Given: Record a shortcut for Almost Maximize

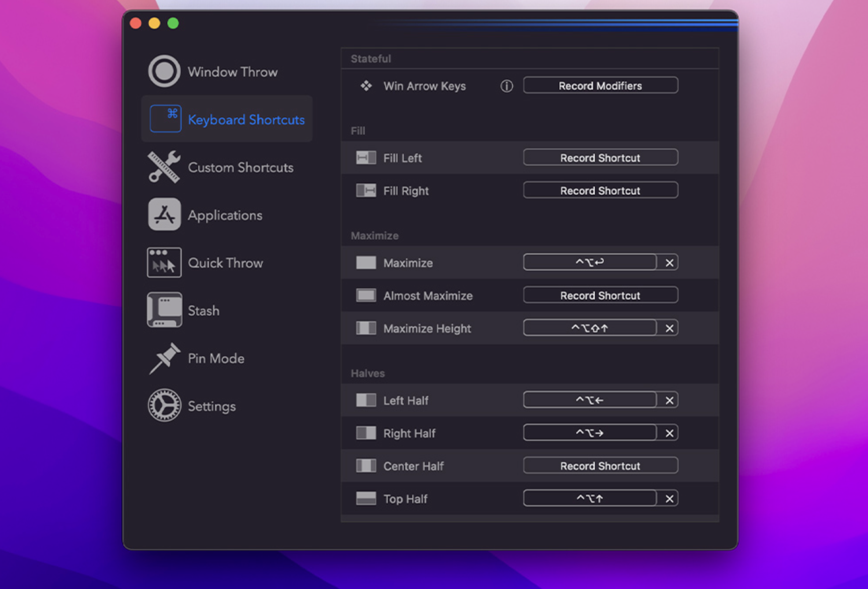Looking at the screenshot, I should tap(600, 295).
